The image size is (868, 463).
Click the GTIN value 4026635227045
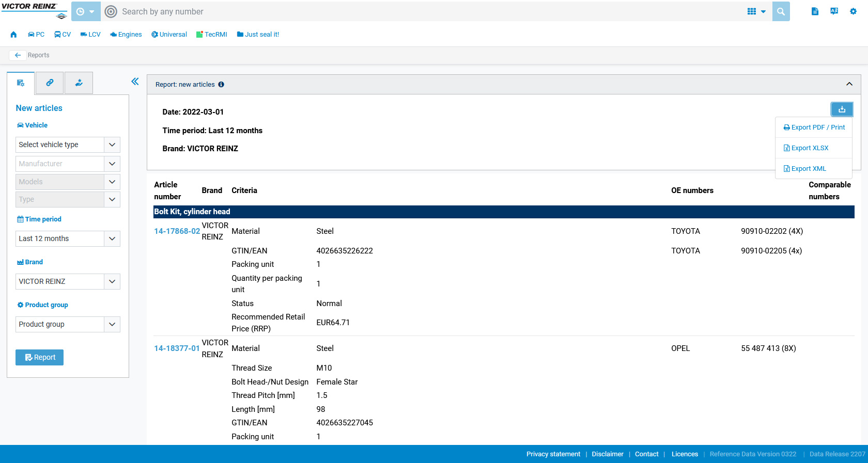(345, 423)
